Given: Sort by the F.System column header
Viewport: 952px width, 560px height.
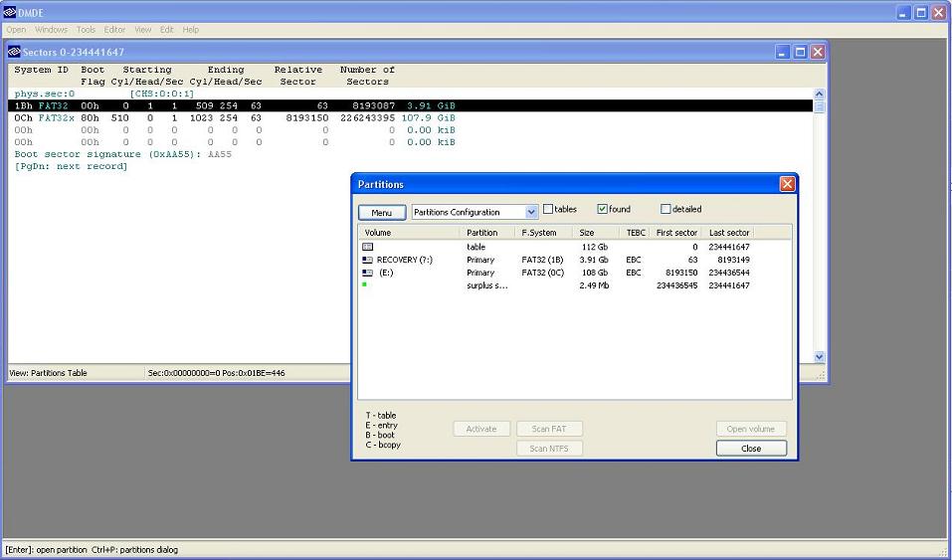Looking at the screenshot, I should coord(544,233).
